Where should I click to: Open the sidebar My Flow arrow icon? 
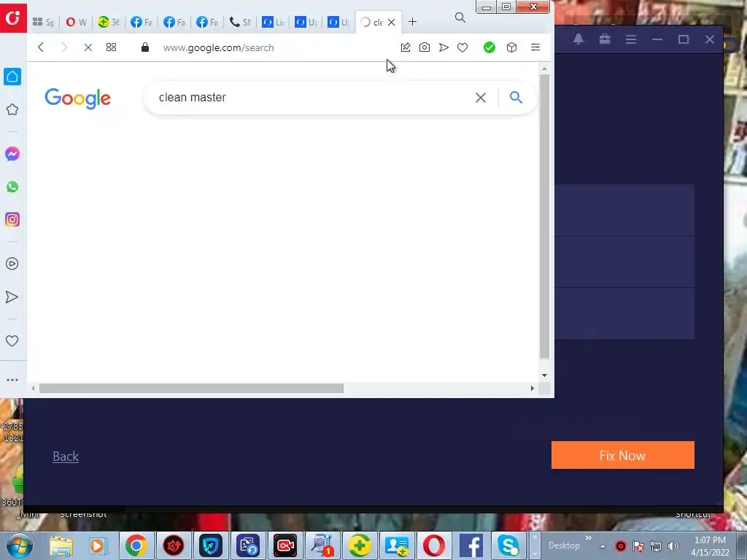click(12, 297)
